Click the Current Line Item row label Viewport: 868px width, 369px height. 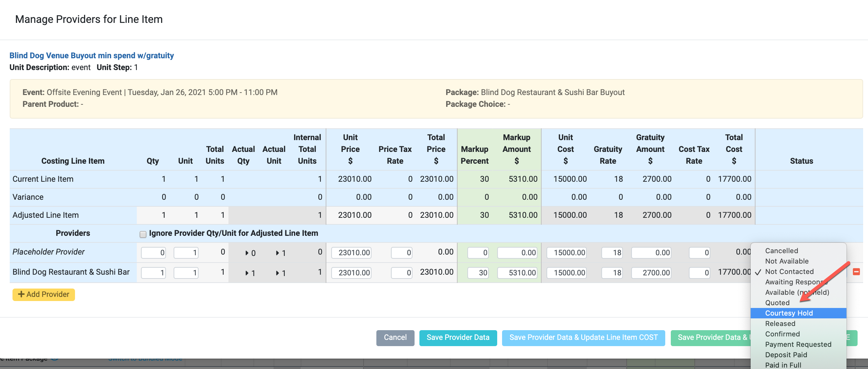pos(43,179)
